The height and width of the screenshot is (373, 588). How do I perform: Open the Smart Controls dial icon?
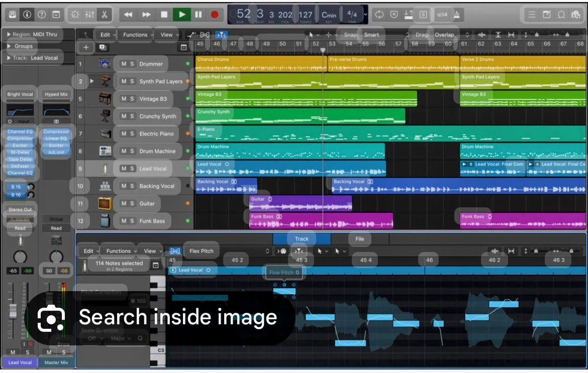pyautogui.click(x=75, y=15)
